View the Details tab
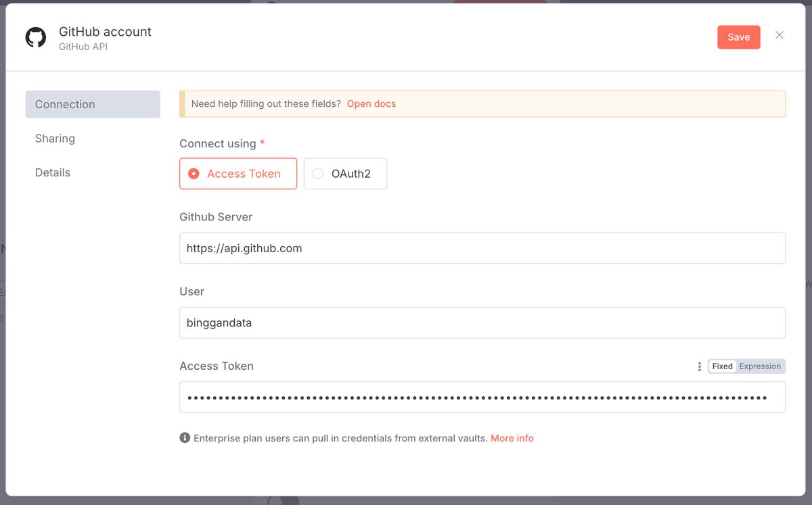The width and height of the screenshot is (812, 505). point(52,172)
